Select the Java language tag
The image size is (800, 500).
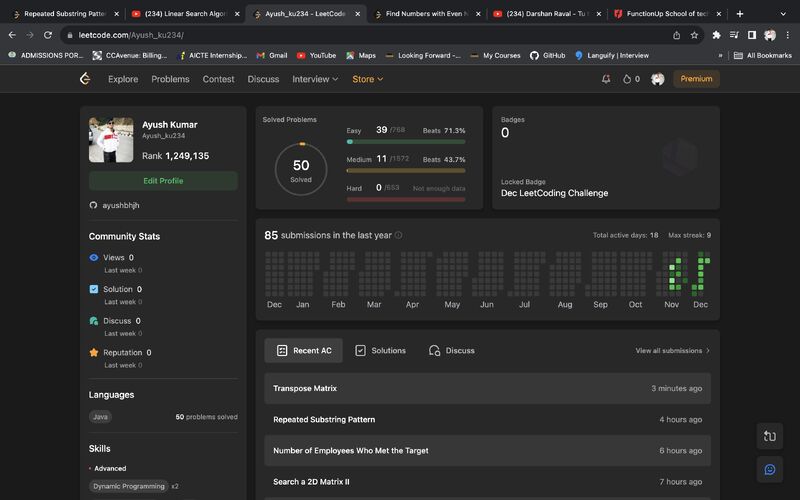tap(101, 417)
